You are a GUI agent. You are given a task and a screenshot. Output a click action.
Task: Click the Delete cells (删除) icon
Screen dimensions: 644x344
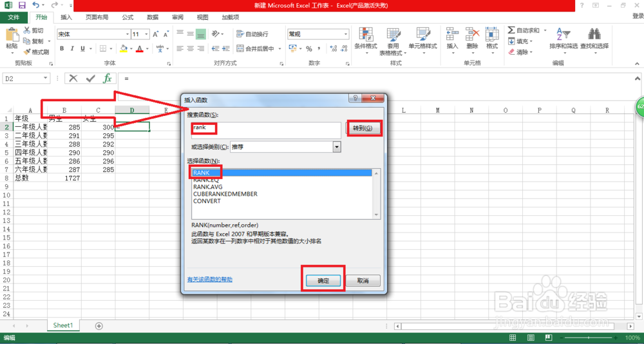(x=472, y=34)
